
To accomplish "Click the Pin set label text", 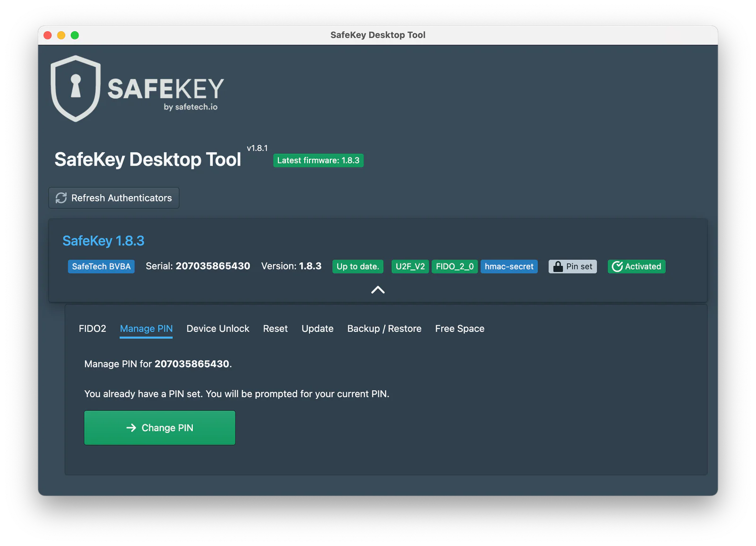I will 579,267.
